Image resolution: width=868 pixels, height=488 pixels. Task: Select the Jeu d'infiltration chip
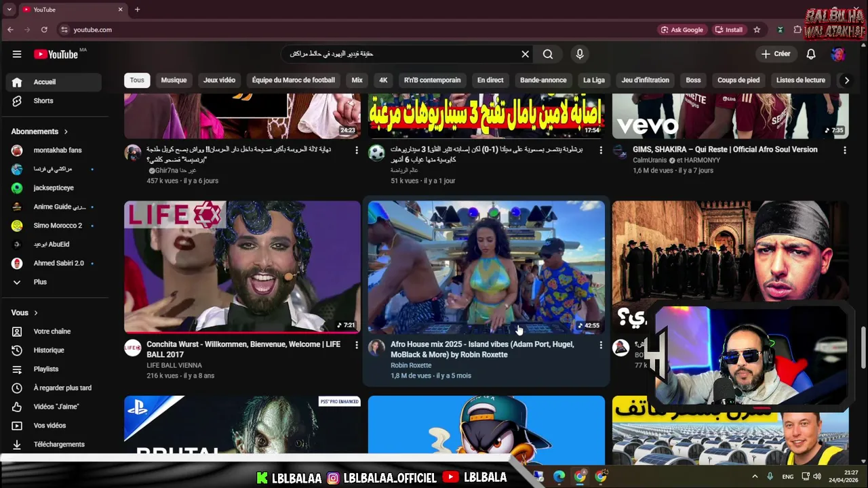point(646,80)
